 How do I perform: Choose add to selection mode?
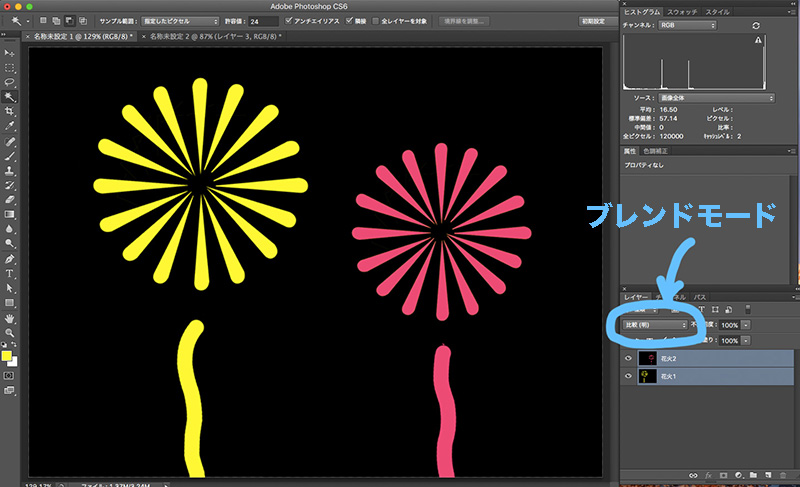pyautogui.click(x=56, y=21)
